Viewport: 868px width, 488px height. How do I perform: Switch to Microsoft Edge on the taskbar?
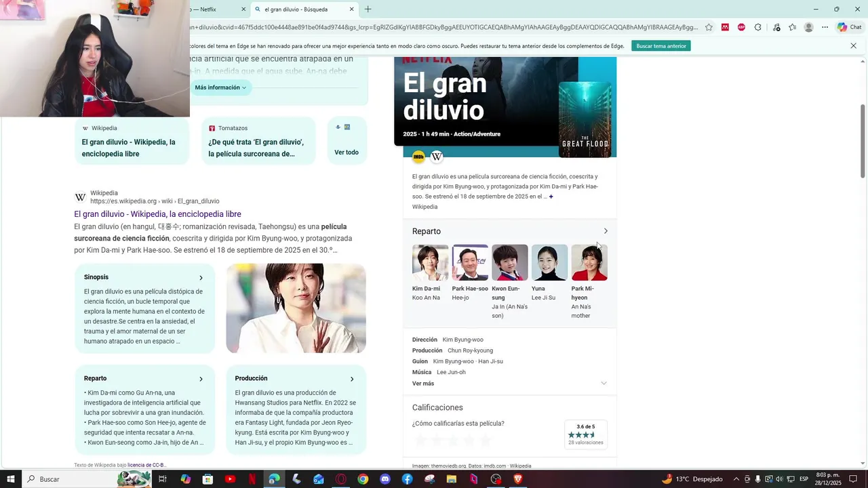274,479
